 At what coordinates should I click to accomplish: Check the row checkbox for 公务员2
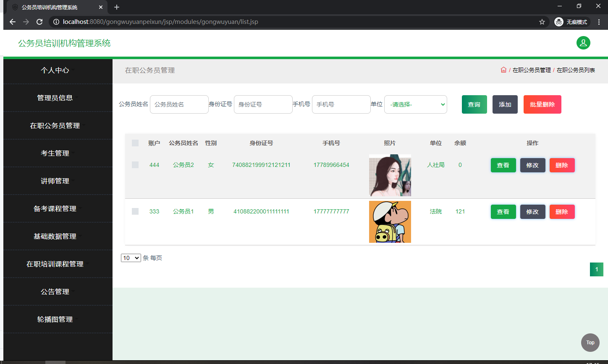[x=135, y=165]
